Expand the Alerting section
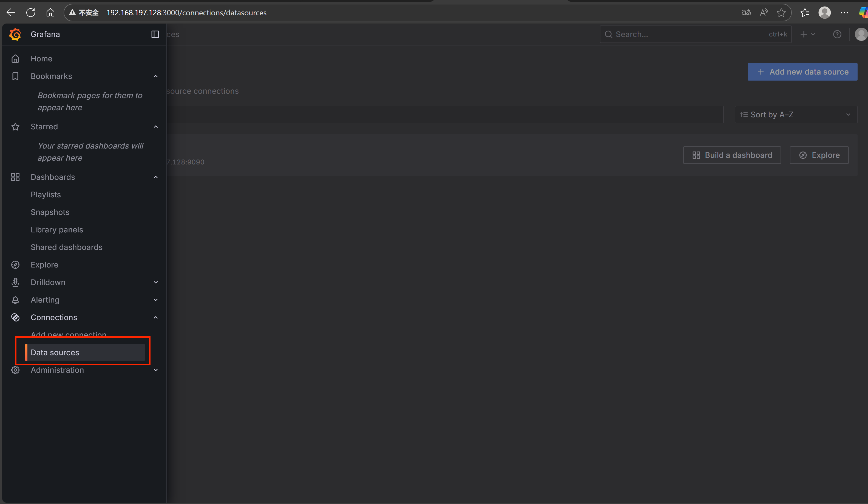 pyautogui.click(x=156, y=300)
